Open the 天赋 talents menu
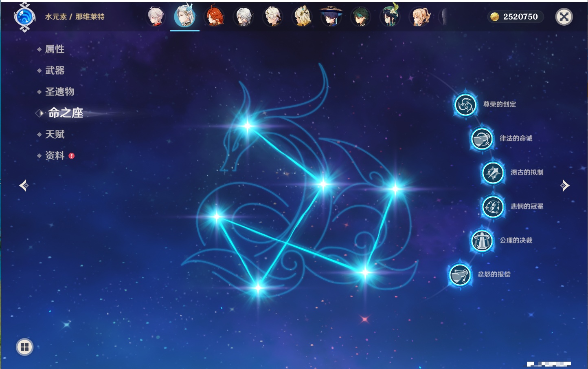This screenshot has width=588, height=369. pos(55,134)
